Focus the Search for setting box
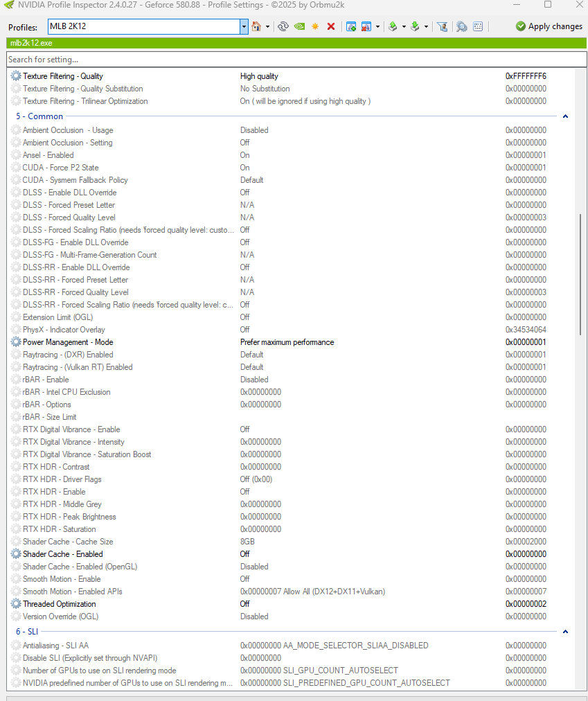The image size is (588, 701). pos(296,60)
